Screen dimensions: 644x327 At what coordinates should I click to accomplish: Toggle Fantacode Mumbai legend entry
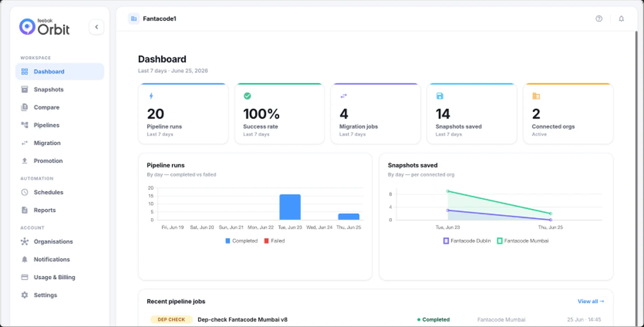[x=523, y=241]
